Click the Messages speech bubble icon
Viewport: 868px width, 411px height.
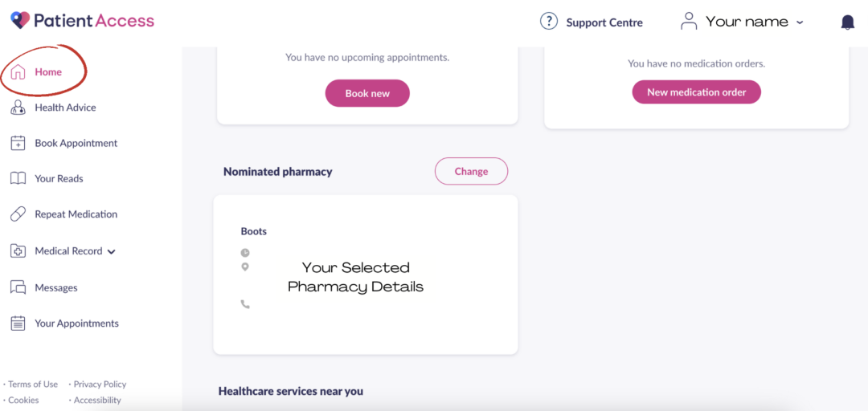point(18,287)
